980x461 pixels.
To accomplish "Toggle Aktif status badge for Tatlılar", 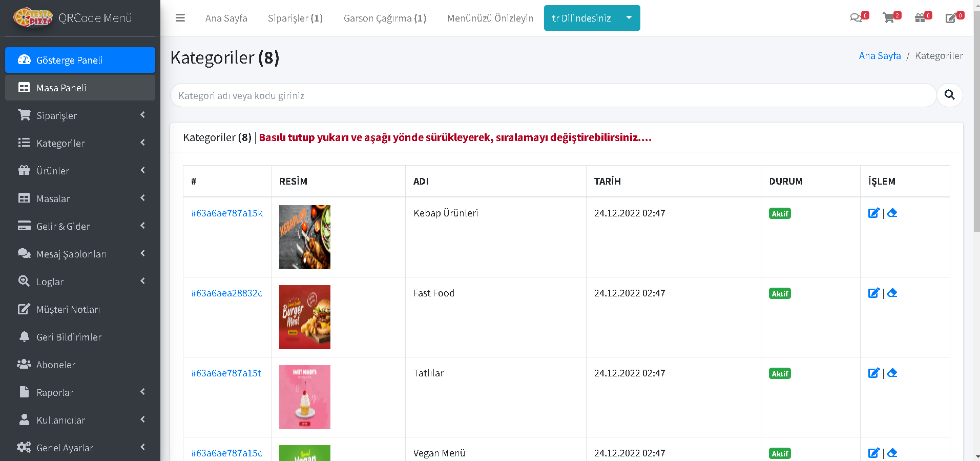I will 780,373.
